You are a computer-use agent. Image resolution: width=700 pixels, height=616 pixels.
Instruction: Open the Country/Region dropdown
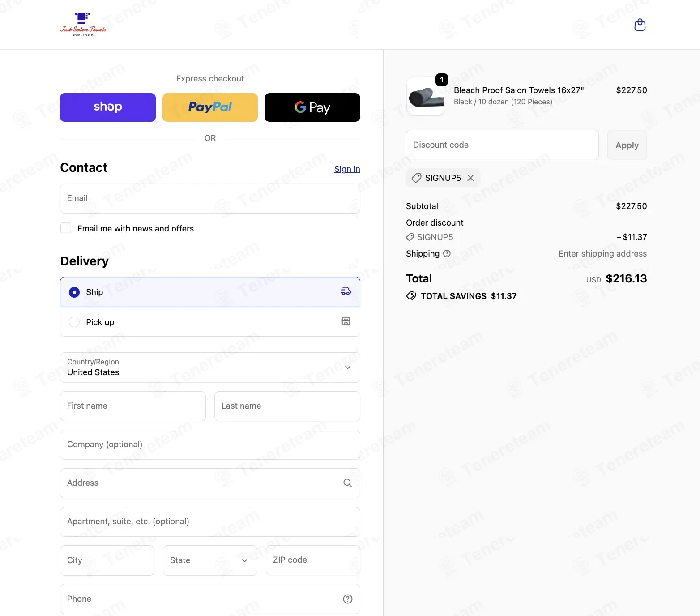tap(210, 368)
